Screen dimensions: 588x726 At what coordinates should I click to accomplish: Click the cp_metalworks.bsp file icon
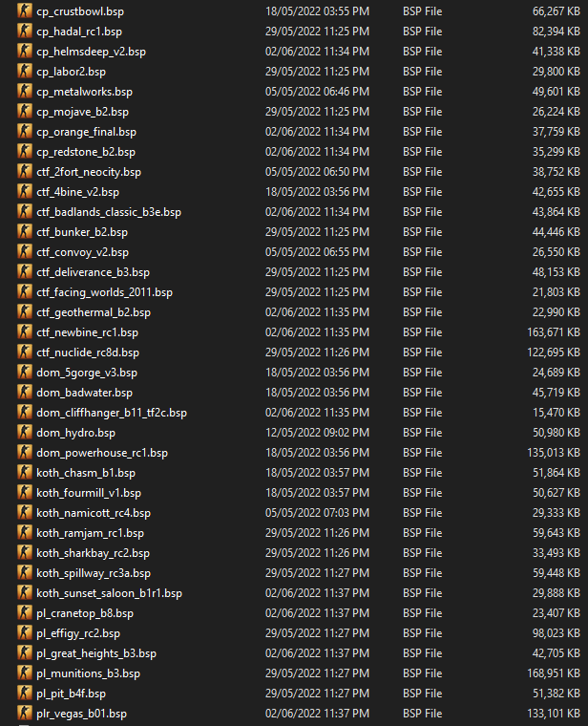(25, 91)
